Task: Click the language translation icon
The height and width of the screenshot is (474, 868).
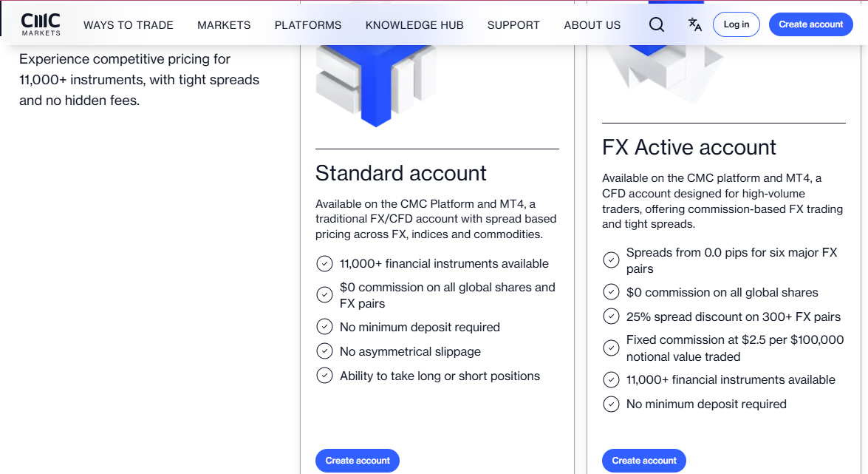Action: pos(694,24)
